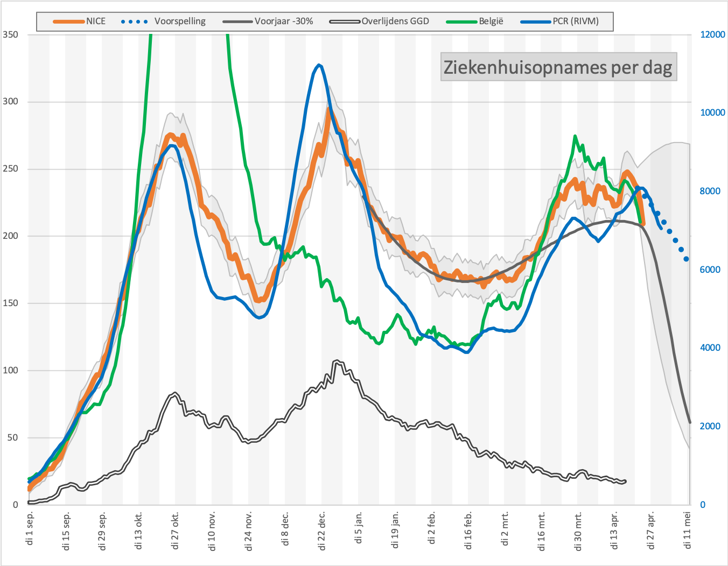Click the 350 value on left axis
728x566 pixels.
click(10, 34)
